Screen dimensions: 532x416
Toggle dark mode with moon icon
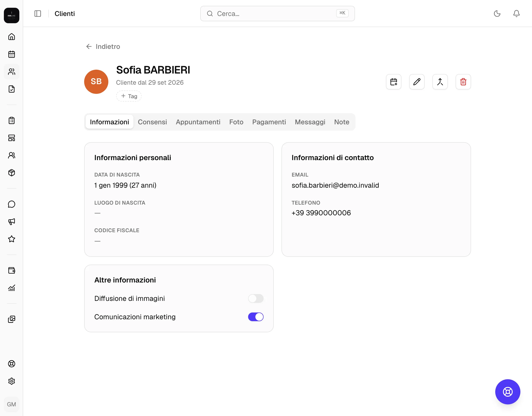tap(497, 13)
